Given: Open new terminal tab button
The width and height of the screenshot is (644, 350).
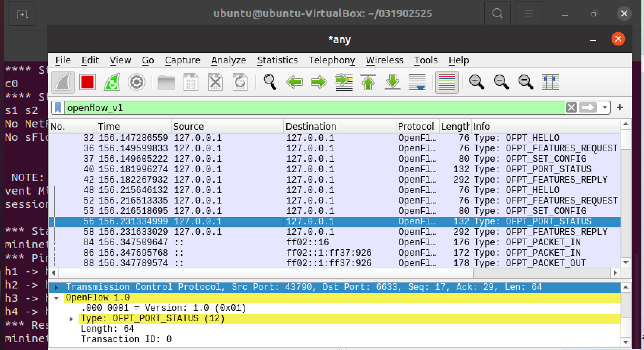Looking at the screenshot, I should 22,14.
